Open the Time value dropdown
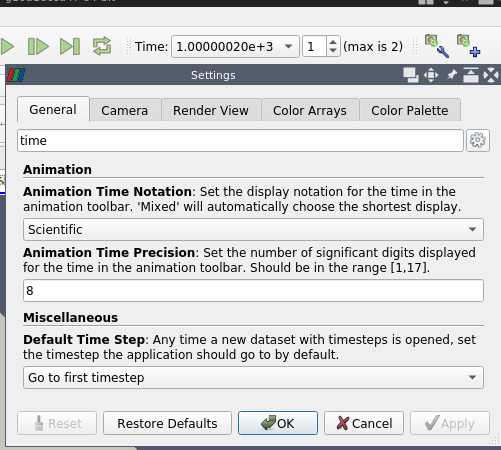This screenshot has height=450, width=501. pos(235,47)
